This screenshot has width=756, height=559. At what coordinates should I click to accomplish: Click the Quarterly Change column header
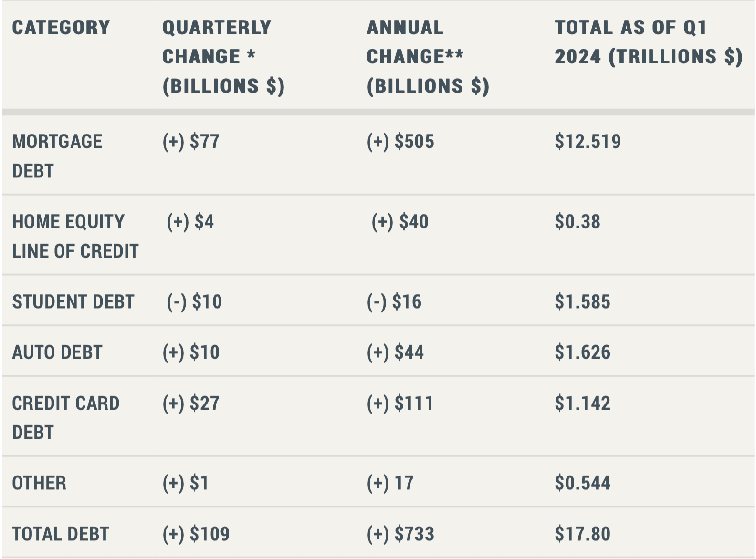tap(223, 56)
